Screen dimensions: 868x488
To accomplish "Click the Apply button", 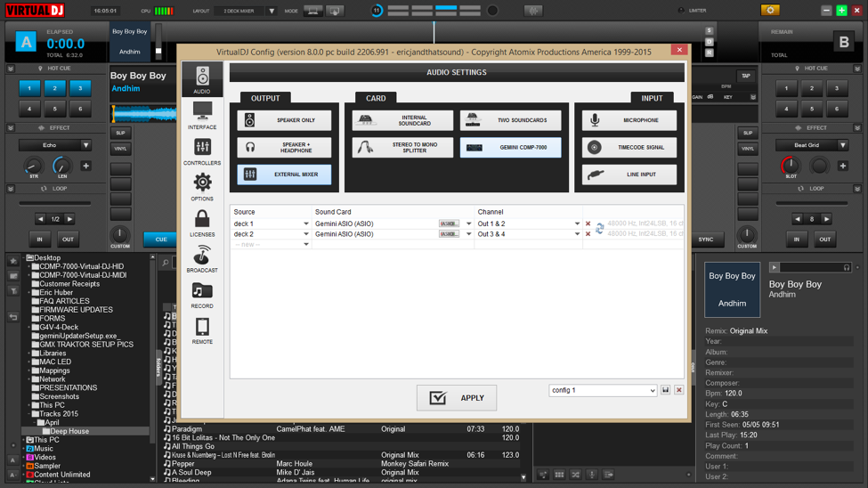I will pos(457,398).
